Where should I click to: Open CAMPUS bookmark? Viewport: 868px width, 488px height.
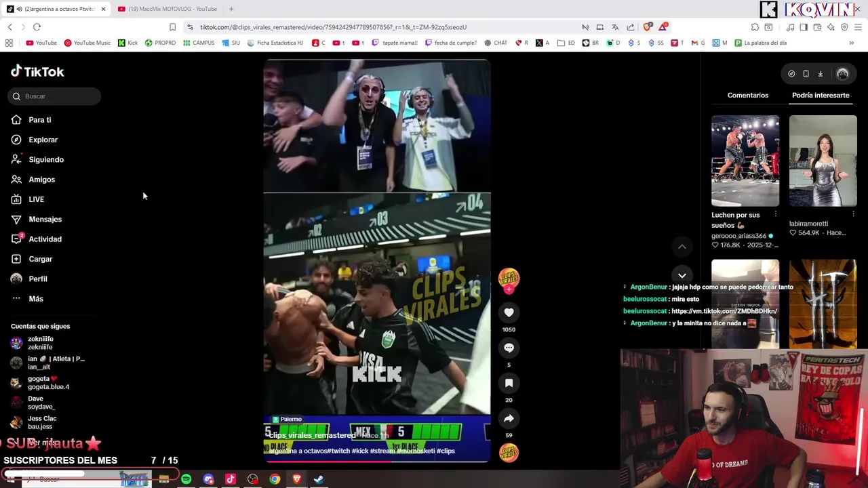(x=199, y=43)
